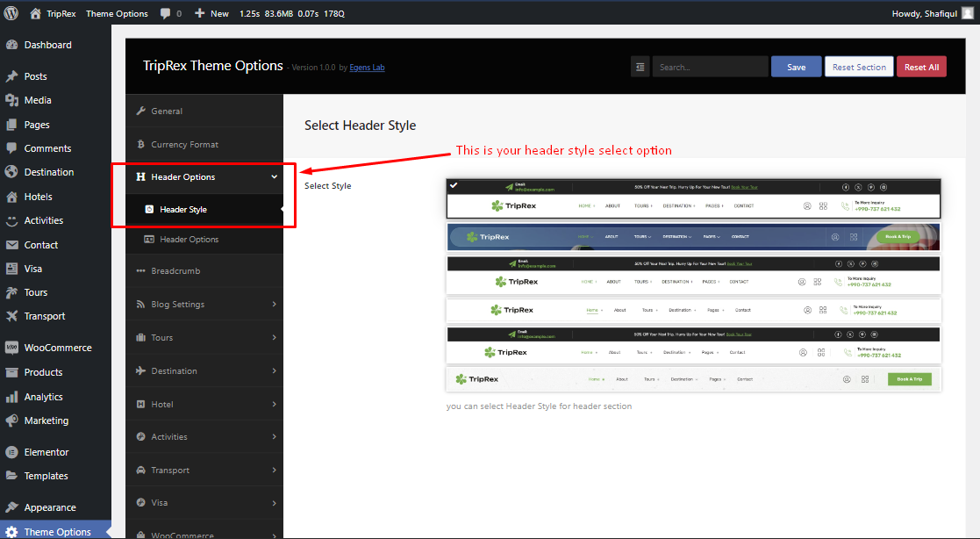Select first header style with dark top bar
Image resolution: width=980 pixels, height=539 pixels.
pyautogui.click(x=693, y=199)
